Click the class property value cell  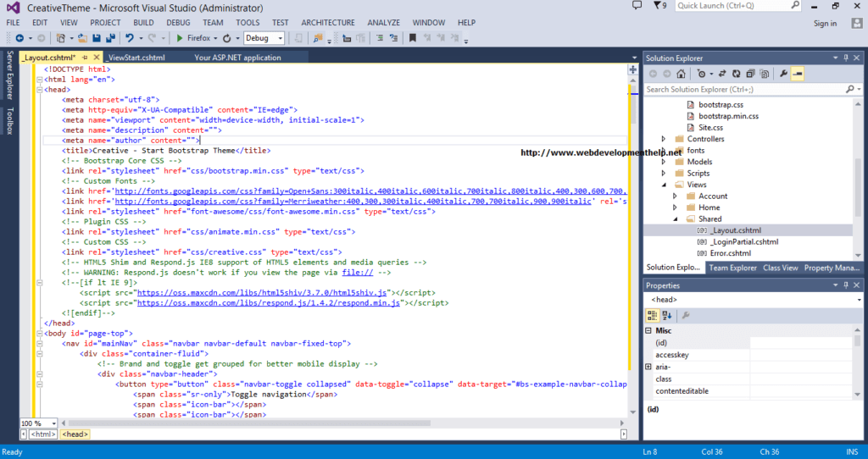click(801, 379)
